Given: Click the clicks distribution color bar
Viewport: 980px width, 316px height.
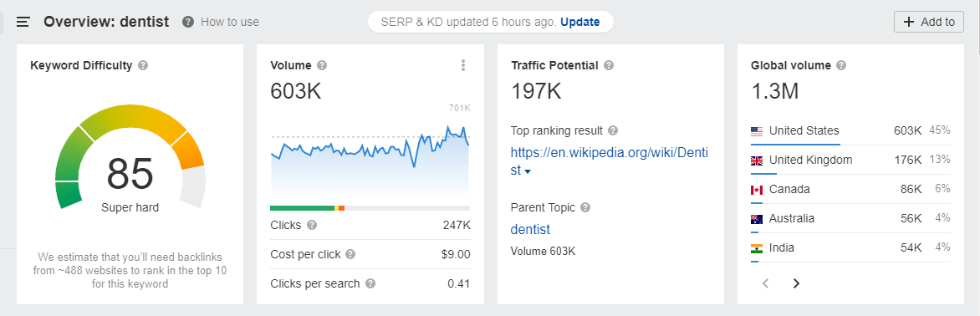Looking at the screenshot, I should tap(370, 208).
